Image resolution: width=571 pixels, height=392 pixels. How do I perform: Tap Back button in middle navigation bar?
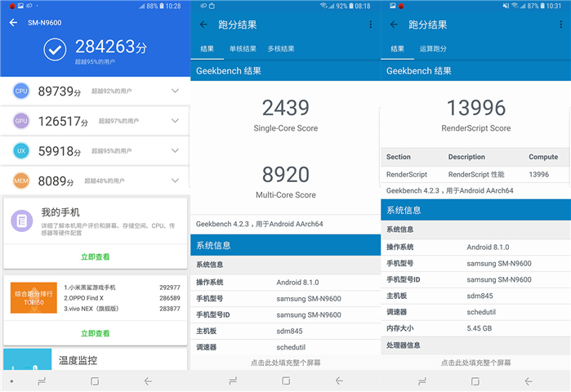pos(339,381)
